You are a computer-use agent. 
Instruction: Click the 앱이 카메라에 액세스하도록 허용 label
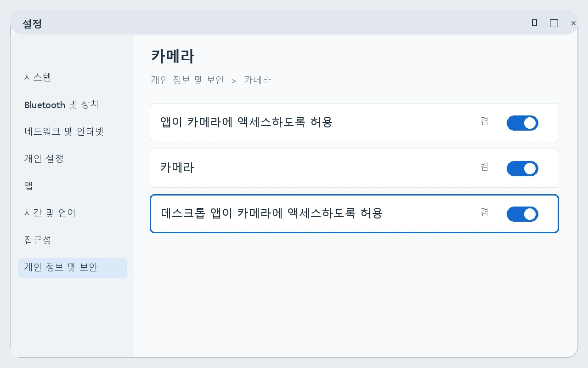point(246,122)
